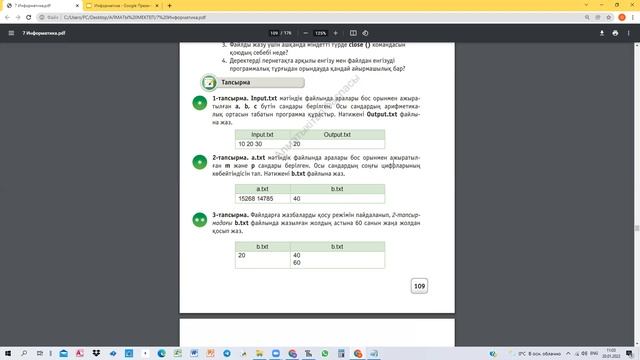Click the address bar URL field

(x=310, y=18)
